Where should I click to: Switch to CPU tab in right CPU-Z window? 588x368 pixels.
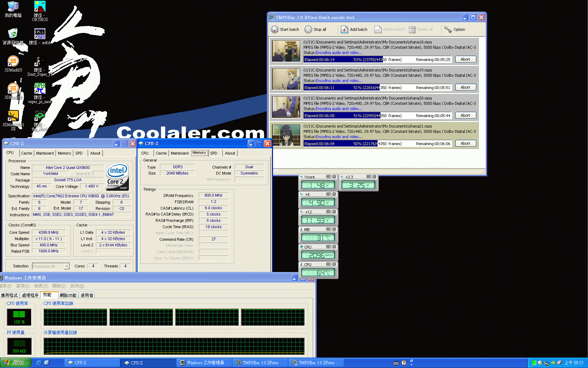145,153
